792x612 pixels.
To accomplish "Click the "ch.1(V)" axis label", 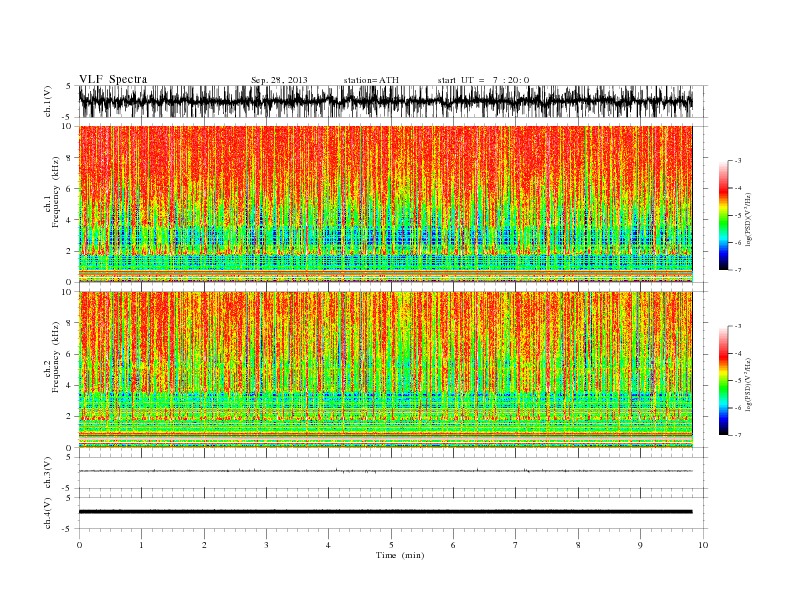I will coord(48,101).
